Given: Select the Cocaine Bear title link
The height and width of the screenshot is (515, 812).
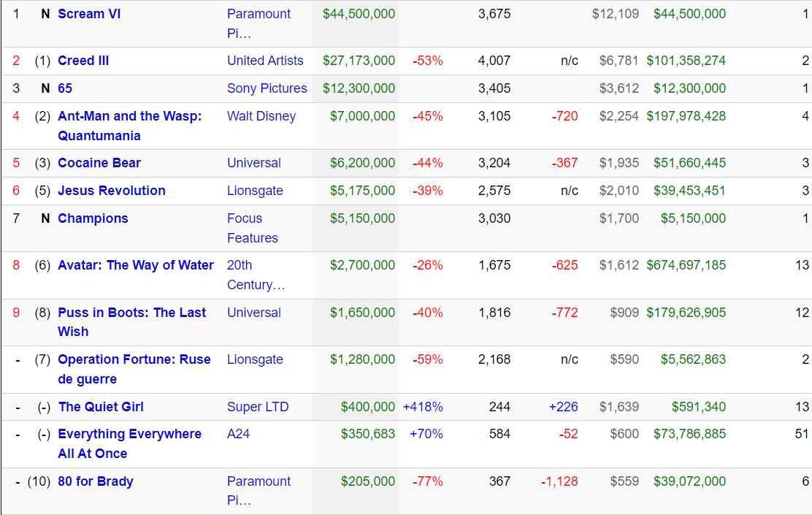Looking at the screenshot, I should pyautogui.click(x=99, y=163).
